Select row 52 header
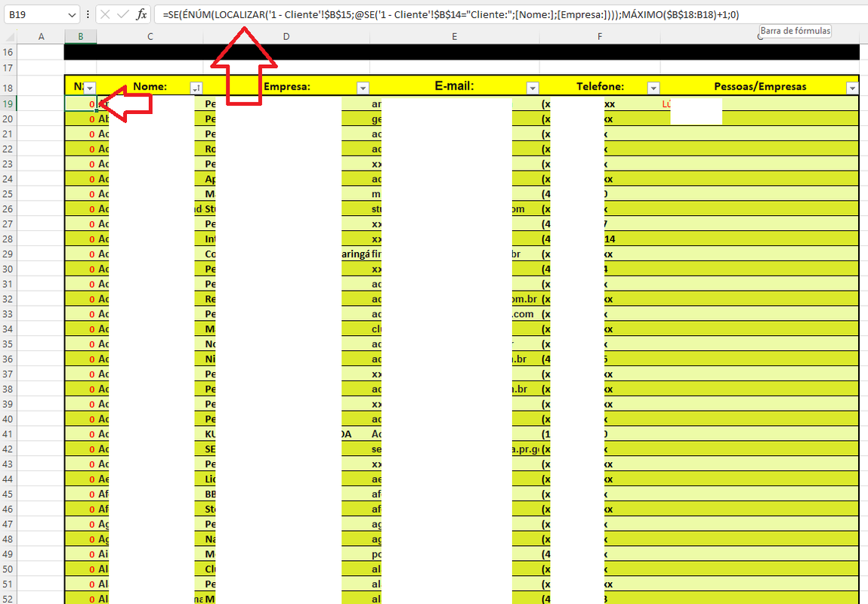The image size is (868, 604). 8,599
